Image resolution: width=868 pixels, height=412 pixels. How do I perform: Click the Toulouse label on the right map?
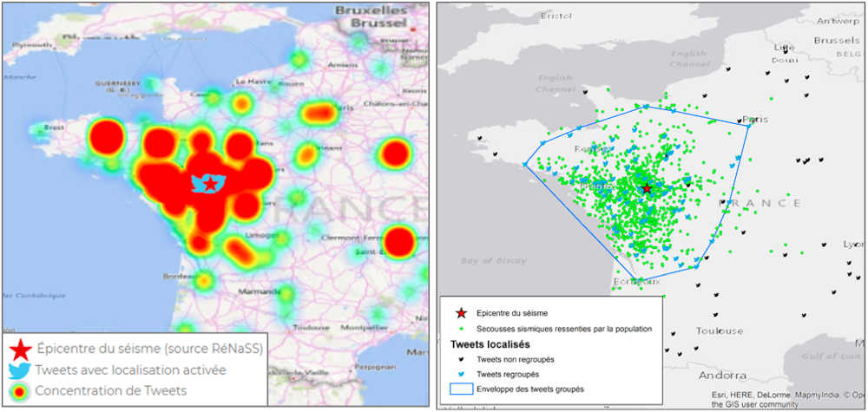pyautogui.click(x=719, y=331)
